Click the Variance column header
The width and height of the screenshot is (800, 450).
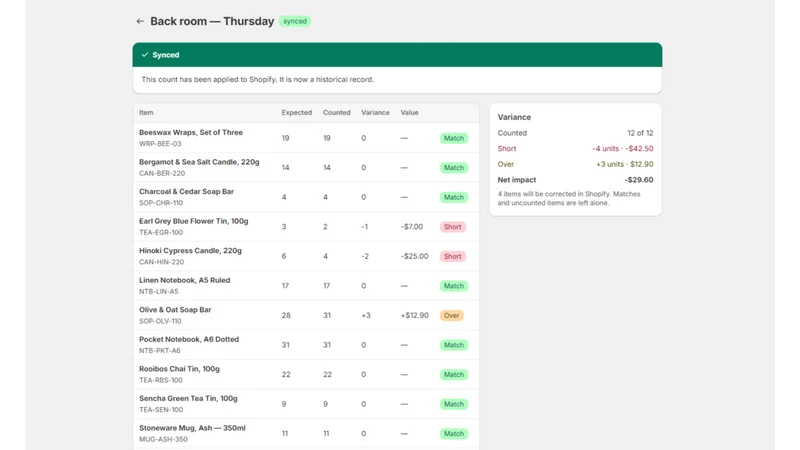tap(375, 113)
